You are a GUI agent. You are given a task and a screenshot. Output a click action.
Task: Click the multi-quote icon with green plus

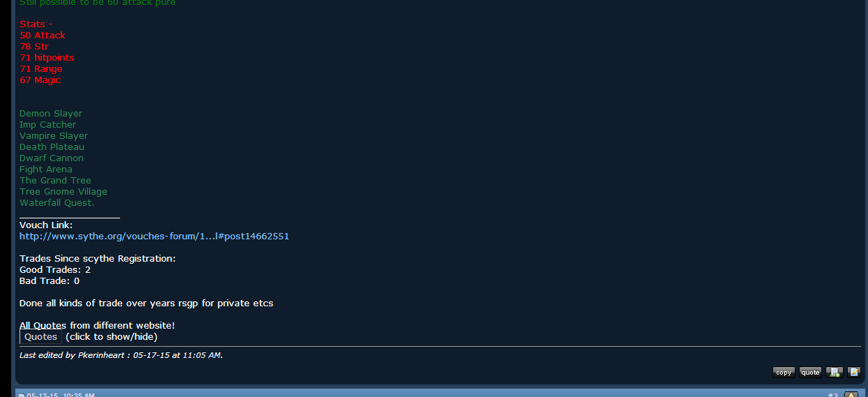(x=834, y=373)
